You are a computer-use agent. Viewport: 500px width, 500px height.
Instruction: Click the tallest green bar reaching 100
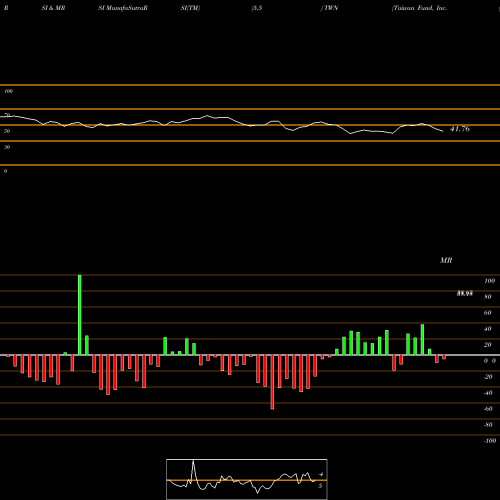80,315
